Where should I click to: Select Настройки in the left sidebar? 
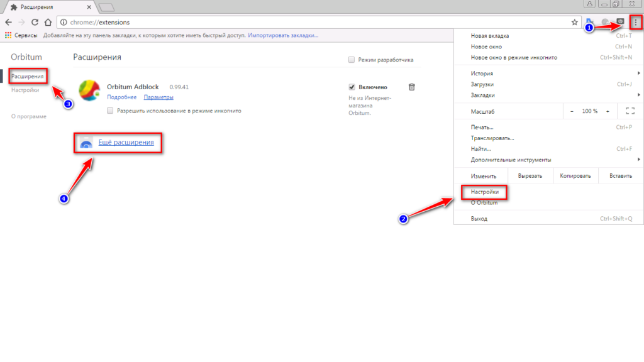25,90
